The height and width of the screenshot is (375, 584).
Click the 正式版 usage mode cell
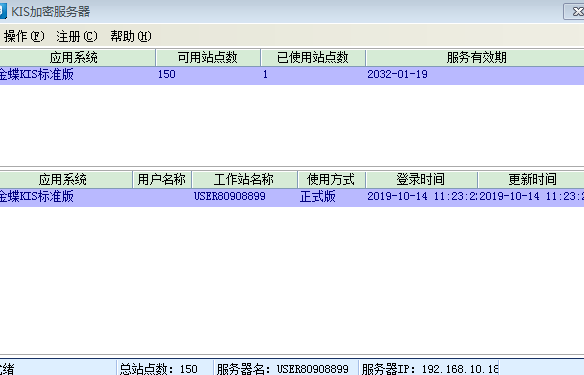(x=318, y=196)
